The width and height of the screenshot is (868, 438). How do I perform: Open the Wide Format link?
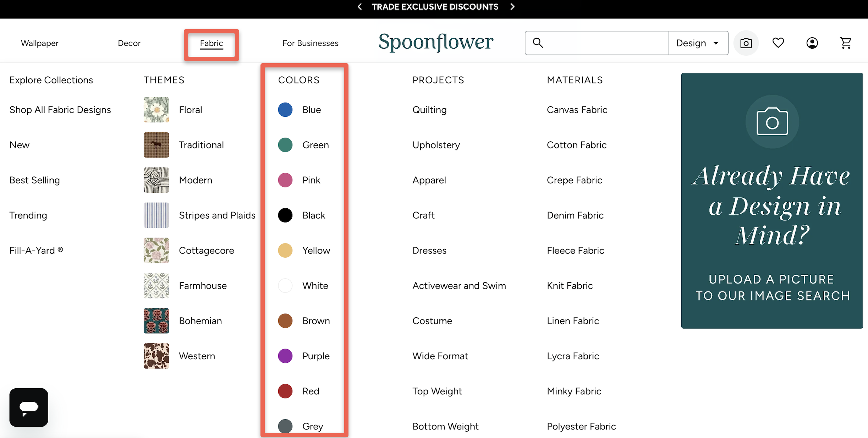[x=440, y=356]
